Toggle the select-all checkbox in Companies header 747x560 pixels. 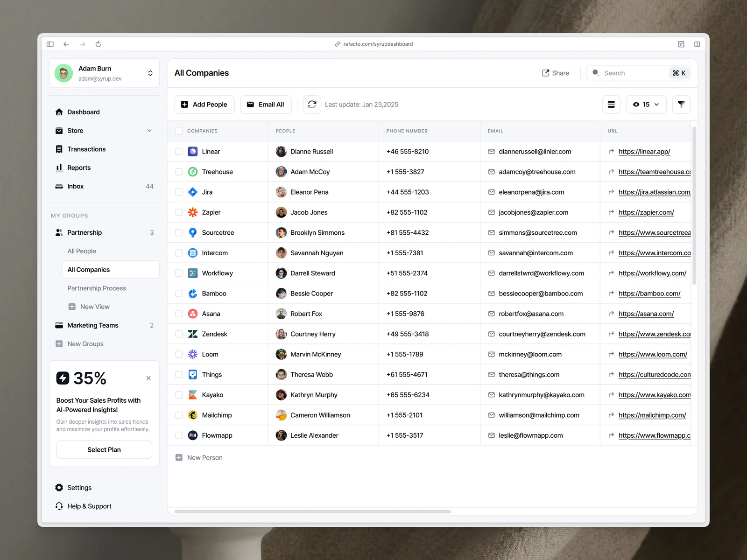pyautogui.click(x=179, y=131)
